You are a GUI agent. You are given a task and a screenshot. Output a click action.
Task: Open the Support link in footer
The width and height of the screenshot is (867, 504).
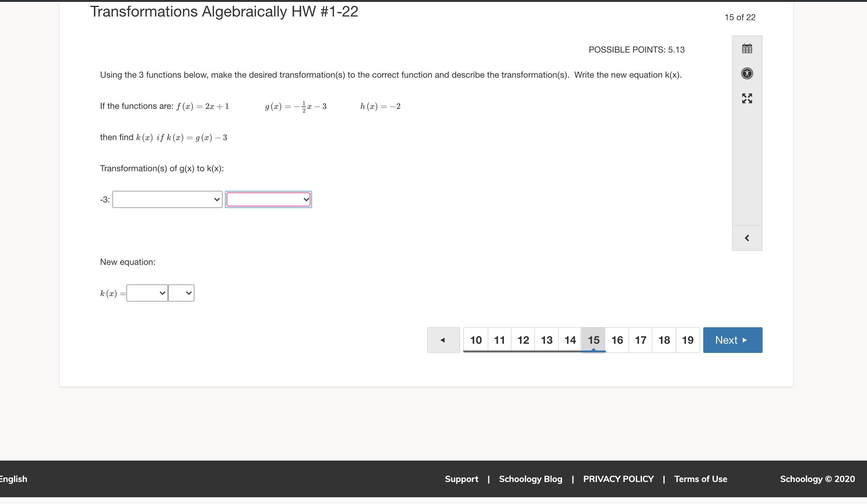point(461,479)
